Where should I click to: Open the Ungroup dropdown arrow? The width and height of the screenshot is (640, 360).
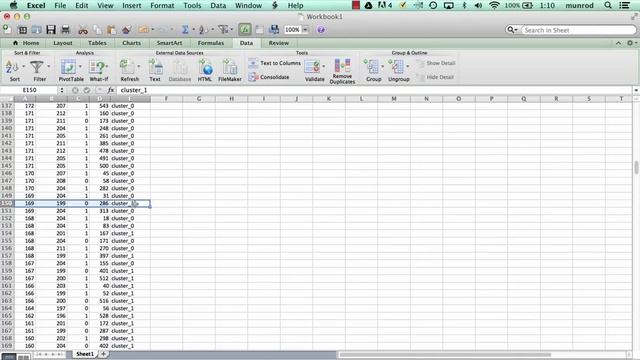[407, 66]
